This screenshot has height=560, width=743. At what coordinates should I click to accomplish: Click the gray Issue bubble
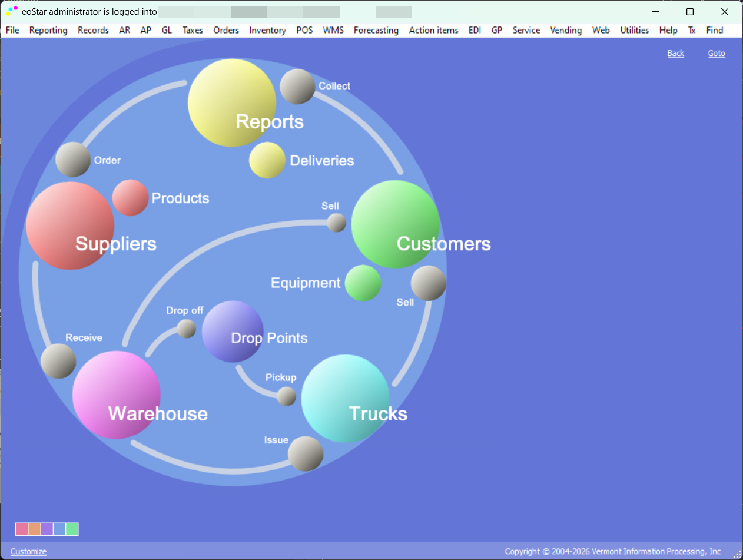click(306, 454)
